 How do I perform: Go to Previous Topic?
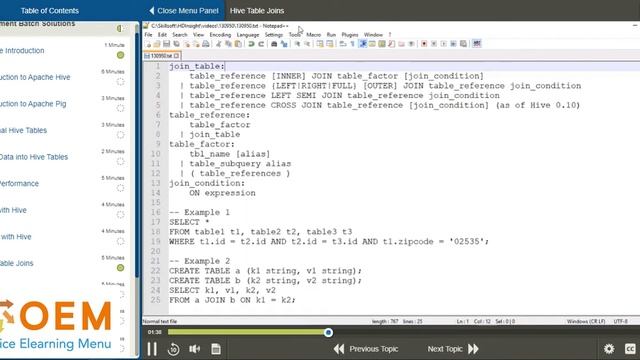pyautogui.click(x=366, y=349)
